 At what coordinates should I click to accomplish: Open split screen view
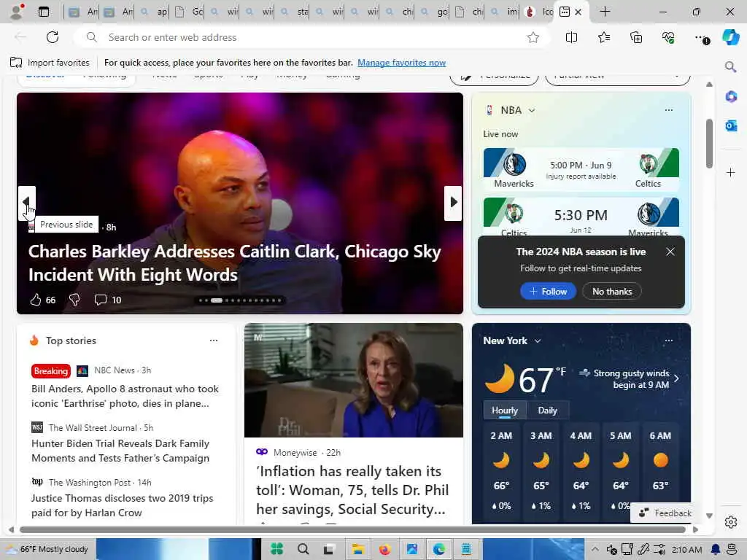click(571, 37)
